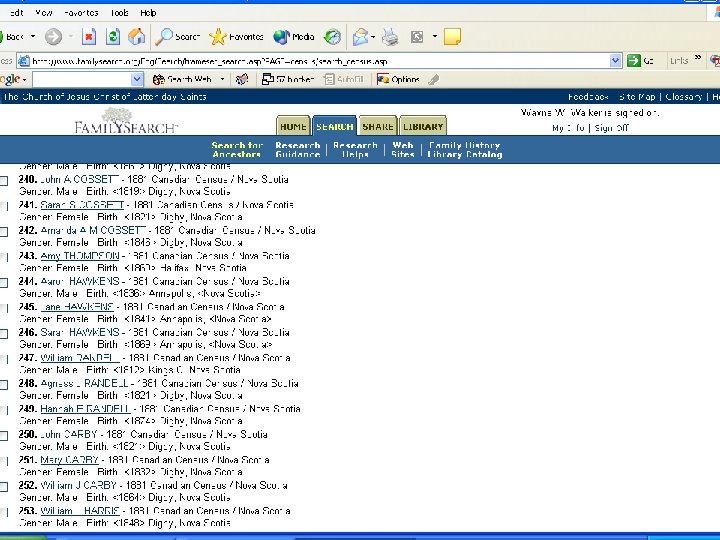This screenshot has height=540, width=720.
Task: Open the Back button history dropdown arrow
Action: (33, 36)
